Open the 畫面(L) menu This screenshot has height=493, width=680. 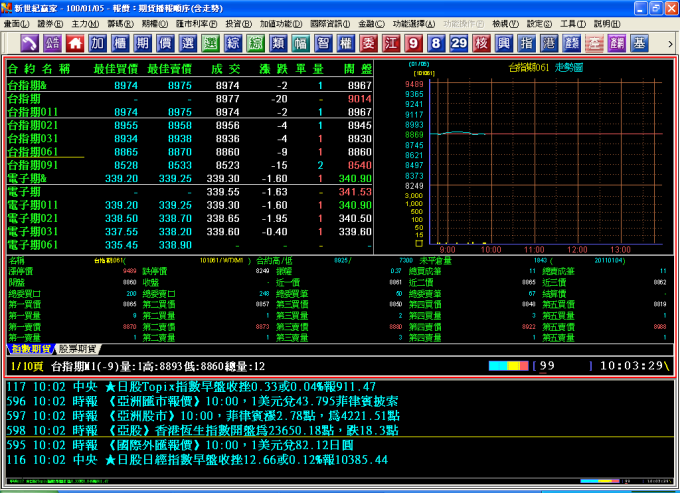coord(16,24)
